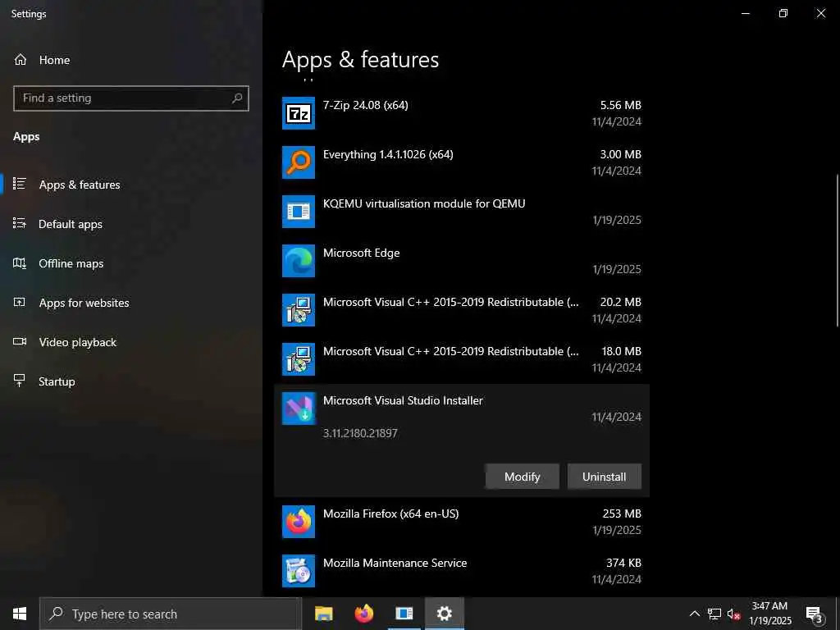The image size is (840, 630).
Task: Switch to the blue window app on taskbar
Action: tap(404, 614)
